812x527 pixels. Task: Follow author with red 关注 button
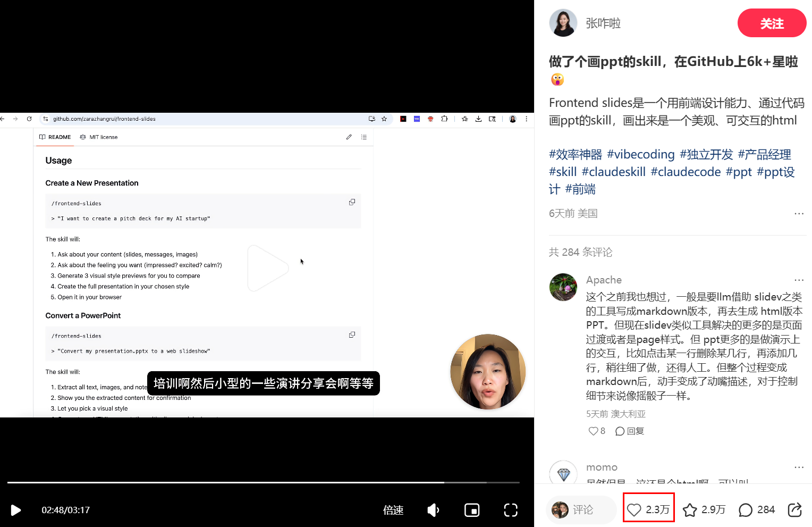click(x=772, y=23)
